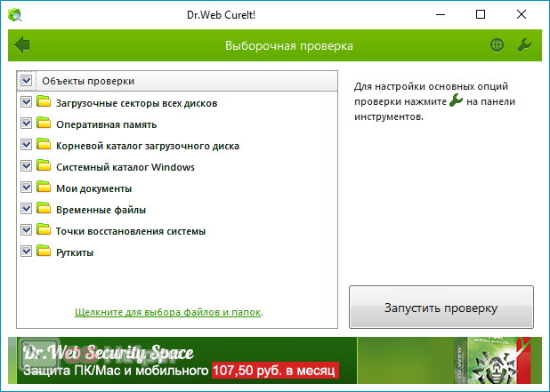550x392 pixels.
Task: Click folder icon for Системный каталог Windows
Action: click(44, 165)
